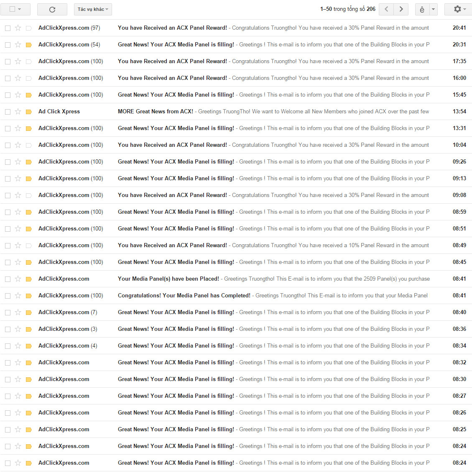The width and height of the screenshot is (472, 476).
Task: Star the Media Panel has Completed email
Action: click(18, 295)
